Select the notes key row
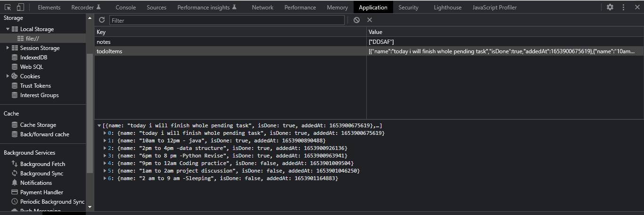Viewport: 644px width, 215px height. pos(231,42)
